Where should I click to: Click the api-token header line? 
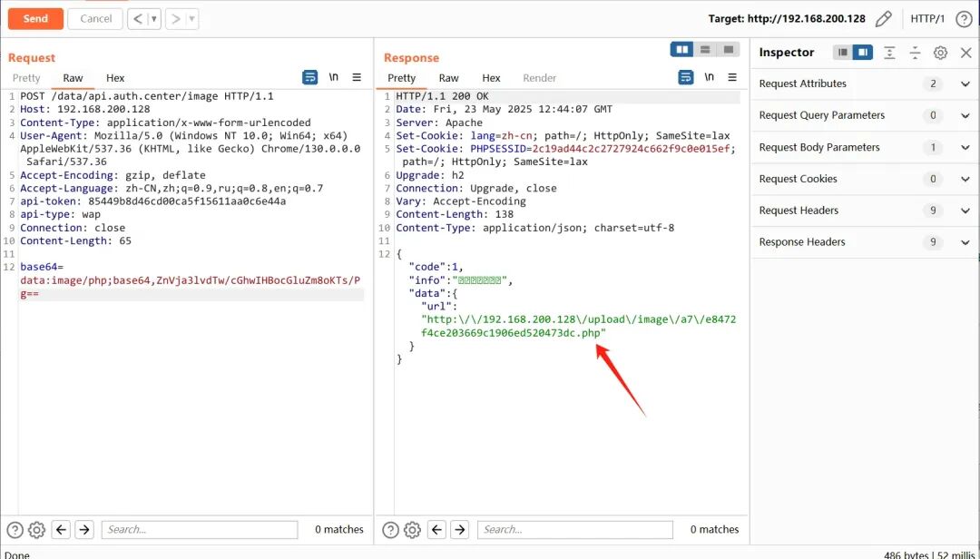tap(152, 201)
